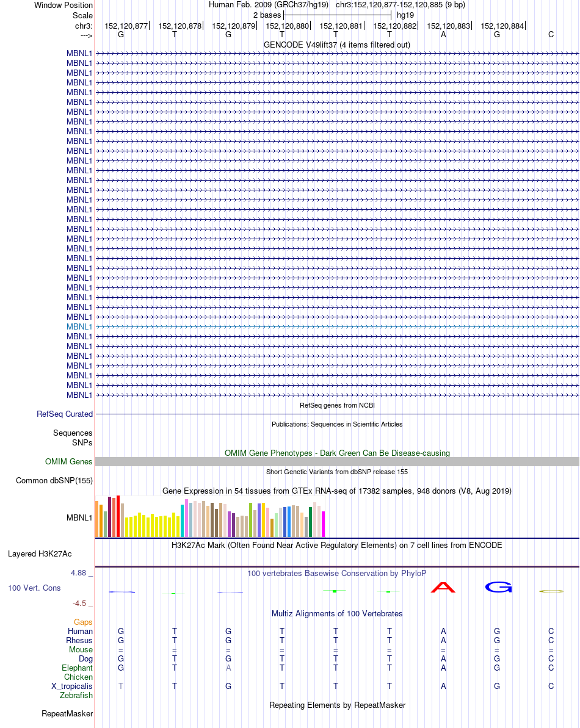The image size is (580, 728).
Task: Click the Window Position track label
Action: pyautogui.click(x=63, y=5)
